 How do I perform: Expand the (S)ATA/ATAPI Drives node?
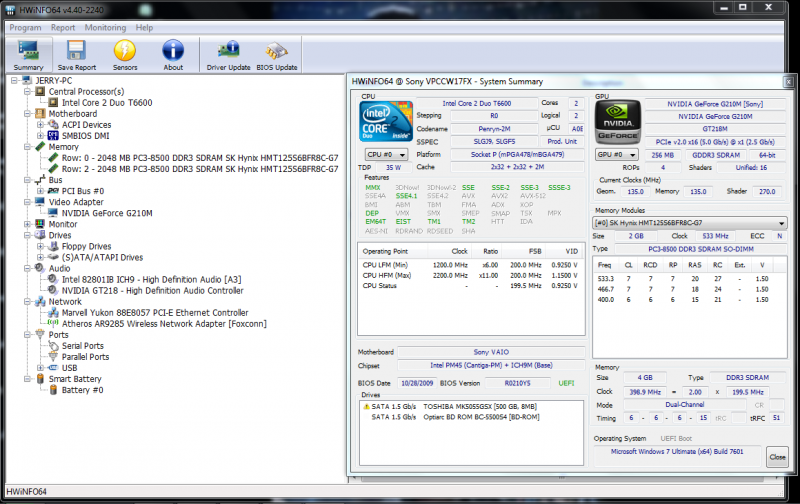click(x=40, y=257)
